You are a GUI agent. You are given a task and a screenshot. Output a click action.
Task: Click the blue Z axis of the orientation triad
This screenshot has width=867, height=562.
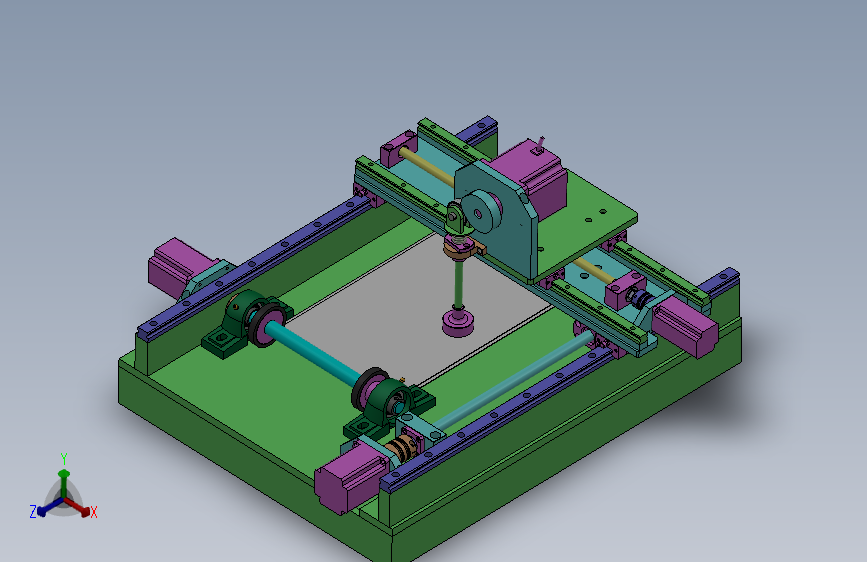coord(49,507)
